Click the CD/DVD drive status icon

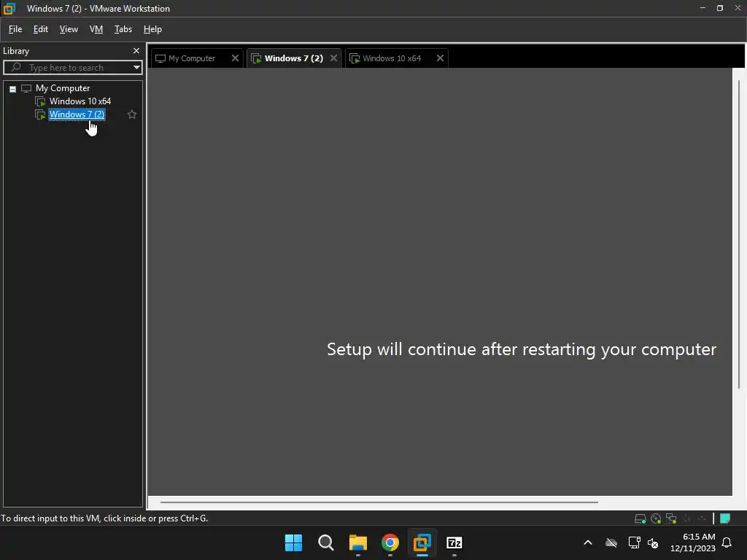pos(656,518)
